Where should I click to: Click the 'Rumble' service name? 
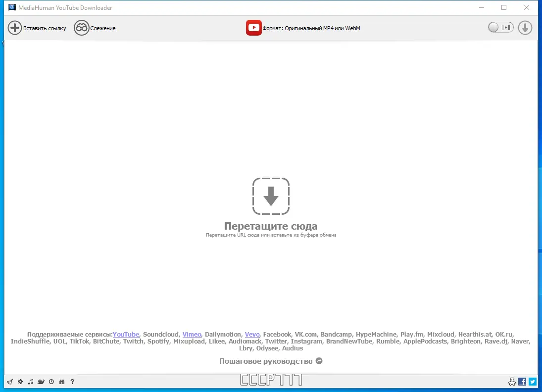[x=388, y=341]
